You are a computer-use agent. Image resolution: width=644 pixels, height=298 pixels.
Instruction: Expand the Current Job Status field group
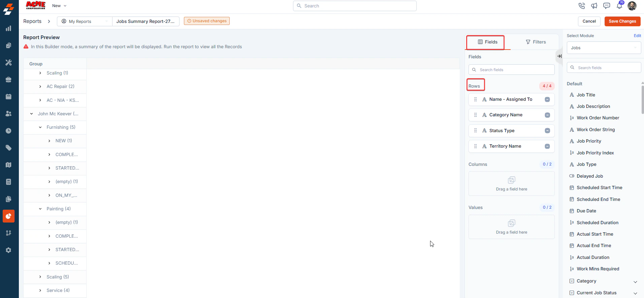(635, 294)
